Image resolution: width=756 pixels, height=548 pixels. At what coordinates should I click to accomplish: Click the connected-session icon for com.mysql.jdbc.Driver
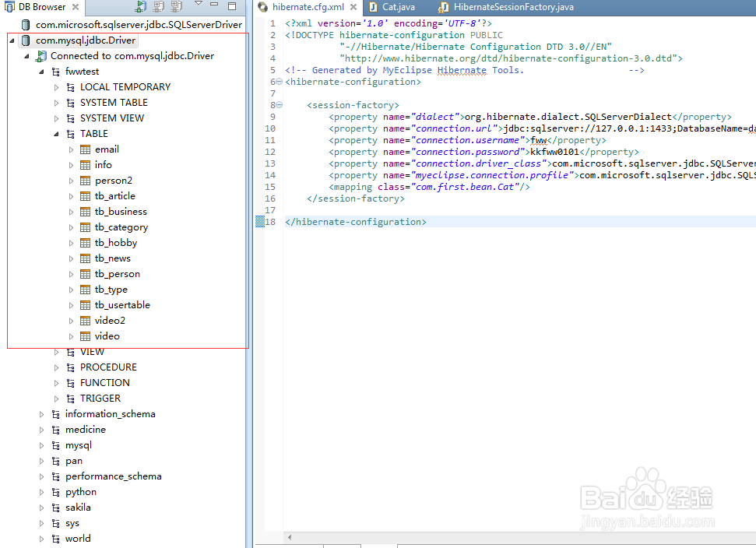point(41,56)
